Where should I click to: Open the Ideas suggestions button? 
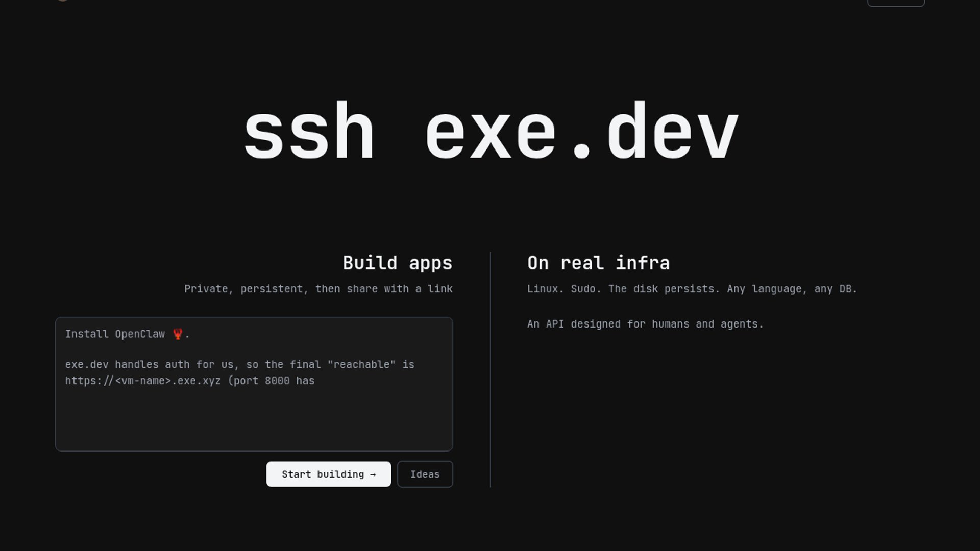coord(425,474)
